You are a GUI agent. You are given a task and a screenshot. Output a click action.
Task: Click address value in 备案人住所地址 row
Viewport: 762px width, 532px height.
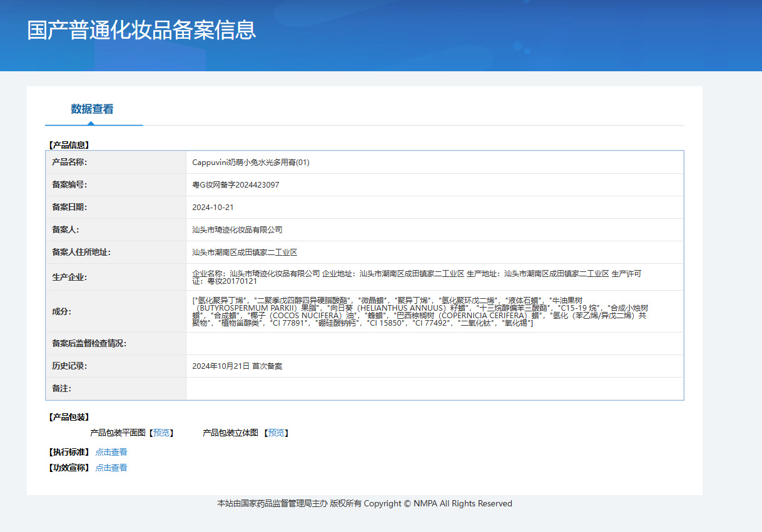[245, 253]
